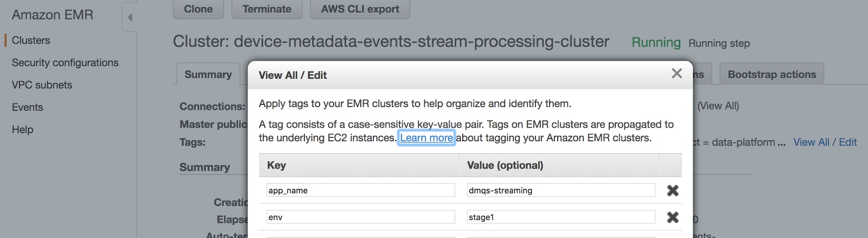Edit the stage1 value field
Image resolution: width=868 pixels, height=238 pixels.
560,217
